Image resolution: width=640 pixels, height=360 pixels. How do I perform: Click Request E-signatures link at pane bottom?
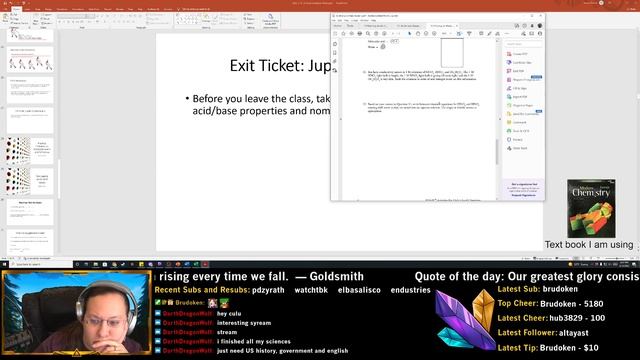click(x=523, y=195)
